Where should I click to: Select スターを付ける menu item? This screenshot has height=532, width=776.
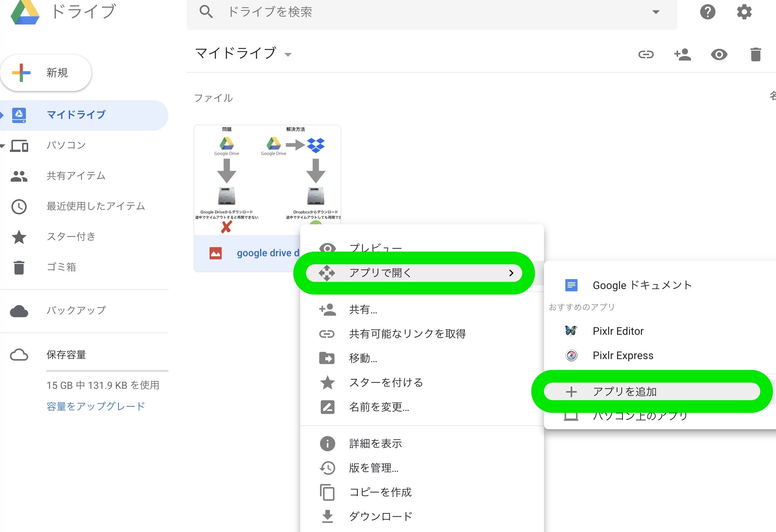tap(422, 383)
